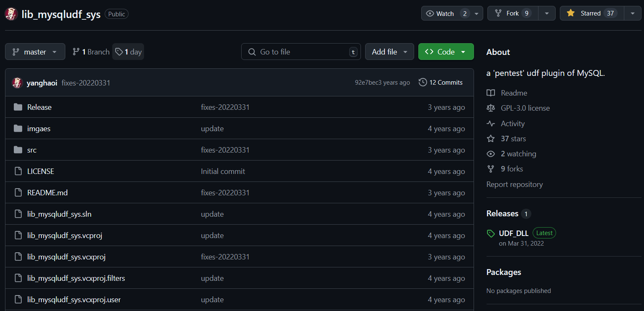Fork the repository with the Fork button
Image resolution: width=644 pixels, height=311 pixels.
click(x=513, y=13)
